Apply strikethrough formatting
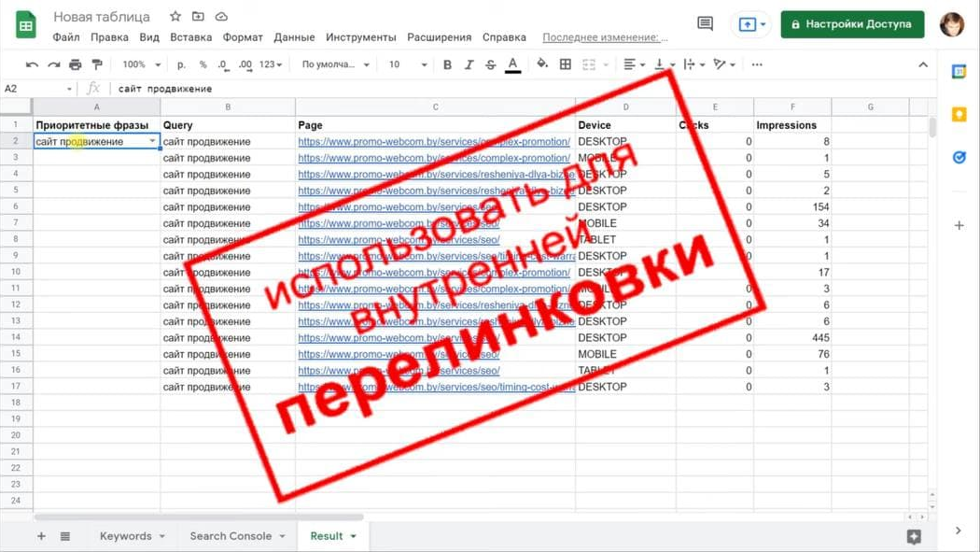Screen dimensions: 980x552 click(491, 64)
